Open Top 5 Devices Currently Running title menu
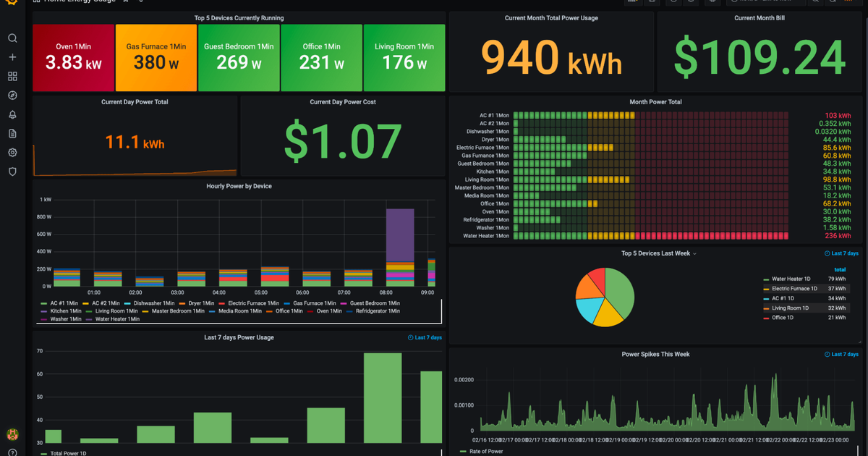Image resolution: width=868 pixels, height=456 pixels. (x=239, y=17)
